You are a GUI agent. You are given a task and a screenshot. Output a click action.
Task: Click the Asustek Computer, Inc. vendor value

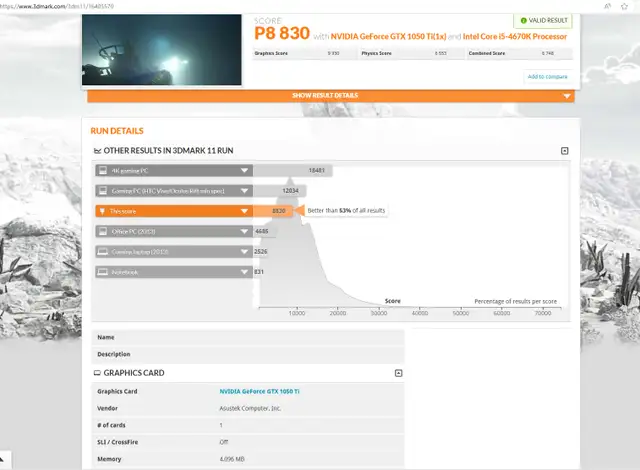[x=250, y=408]
